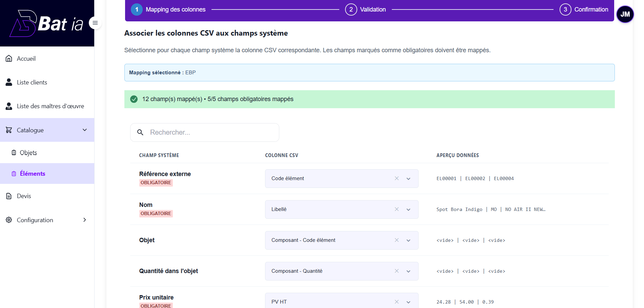Clear the PV HT column mapping
This screenshot has height=308, width=644.
397,302
